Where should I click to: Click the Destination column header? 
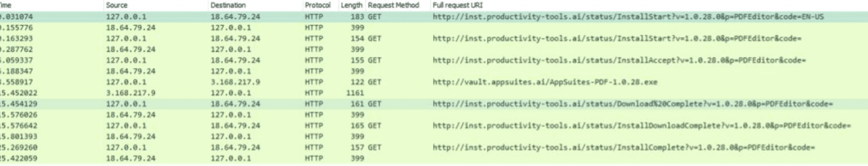228,5
